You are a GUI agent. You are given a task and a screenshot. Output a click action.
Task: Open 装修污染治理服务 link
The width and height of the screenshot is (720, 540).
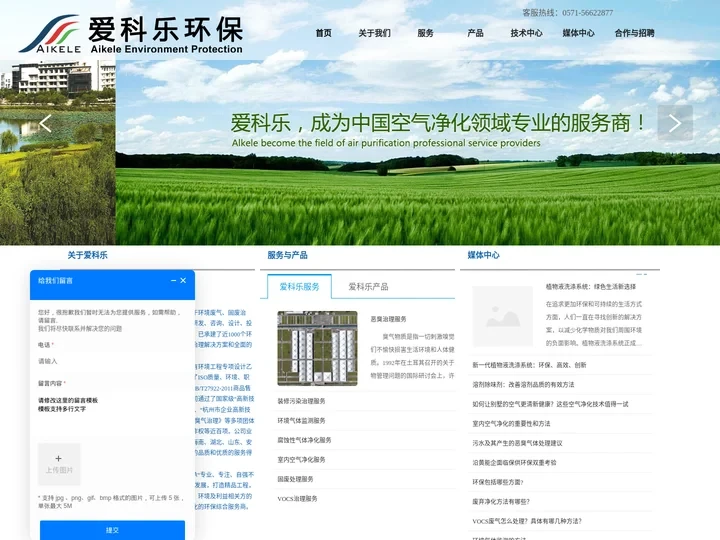[x=301, y=401]
